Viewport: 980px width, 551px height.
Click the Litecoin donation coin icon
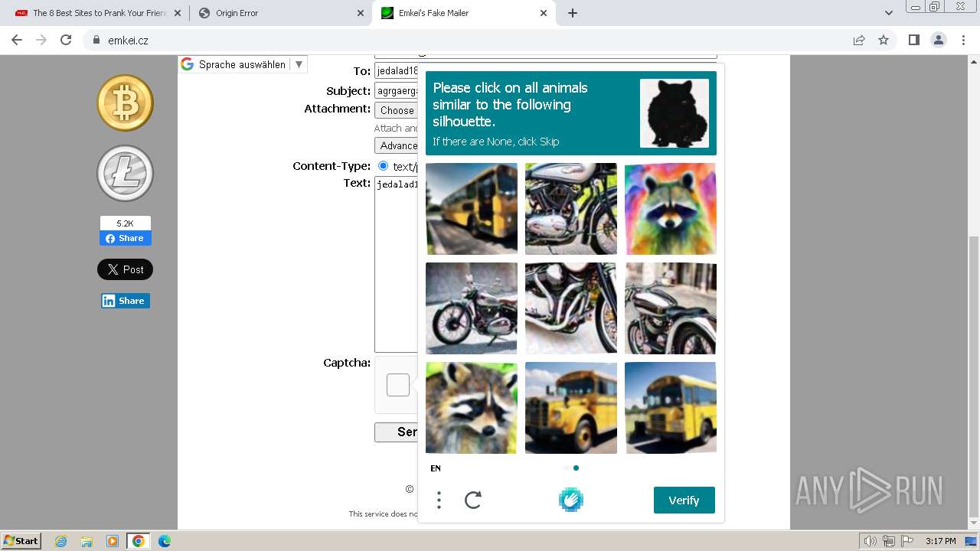coord(125,173)
